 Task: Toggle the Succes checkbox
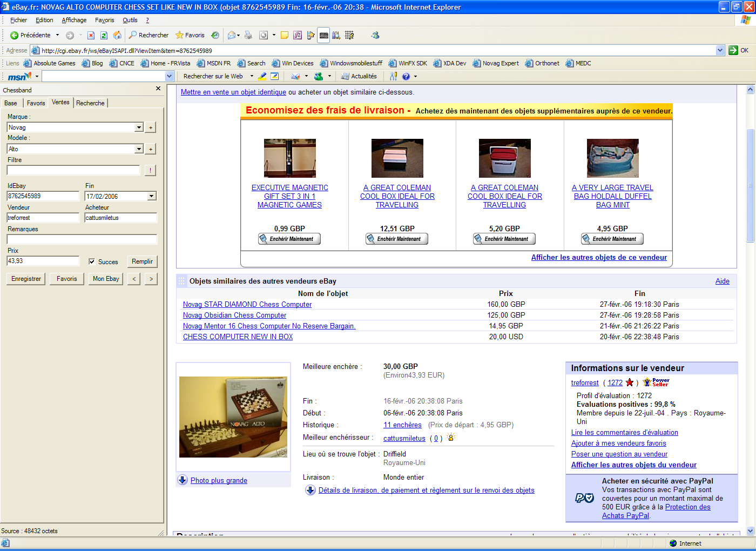(92, 261)
